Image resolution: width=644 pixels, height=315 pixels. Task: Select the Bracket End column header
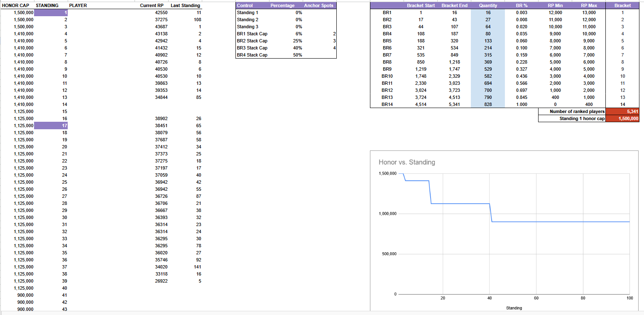455,5
